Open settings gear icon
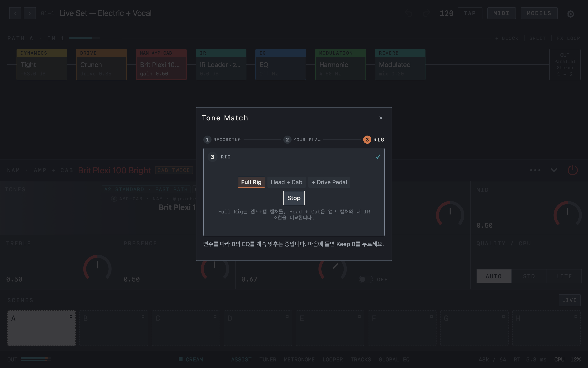The image size is (588, 368). click(x=570, y=14)
